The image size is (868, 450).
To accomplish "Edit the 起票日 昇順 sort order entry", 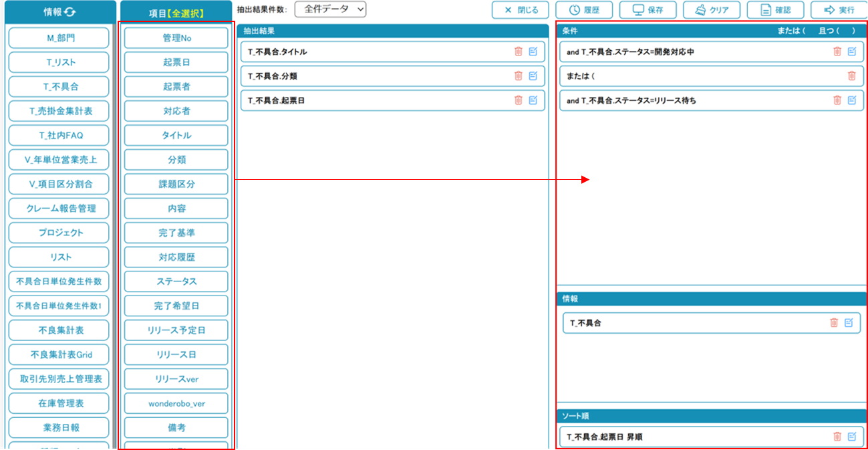I will (x=852, y=437).
